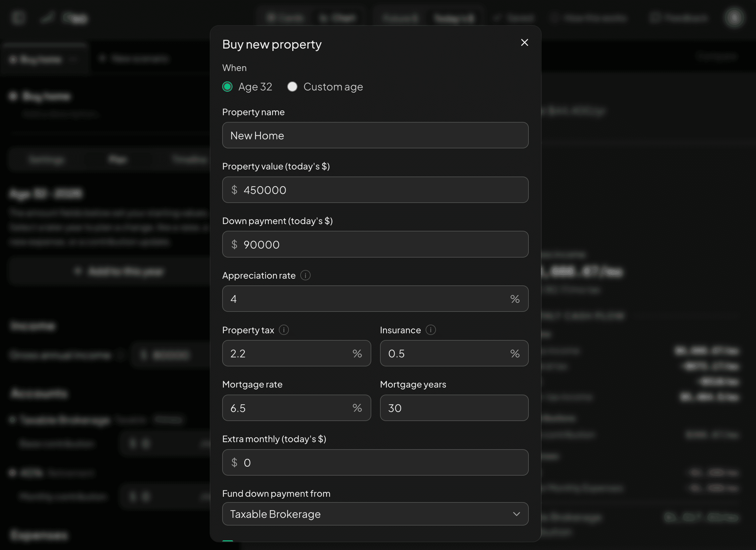Select the Custom age radio option
Viewport: 756px width, 550px height.
coord(292,87)
